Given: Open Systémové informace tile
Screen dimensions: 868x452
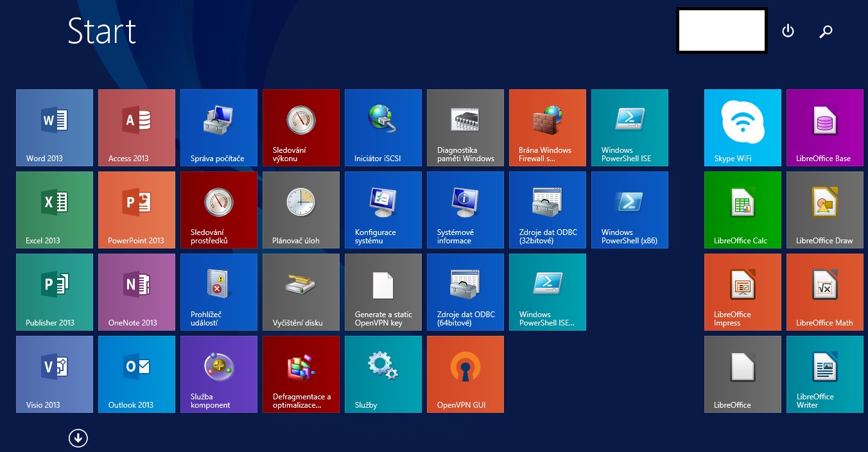Looking at the screenshot, I should pyautogui.click(x=465, y=210).
